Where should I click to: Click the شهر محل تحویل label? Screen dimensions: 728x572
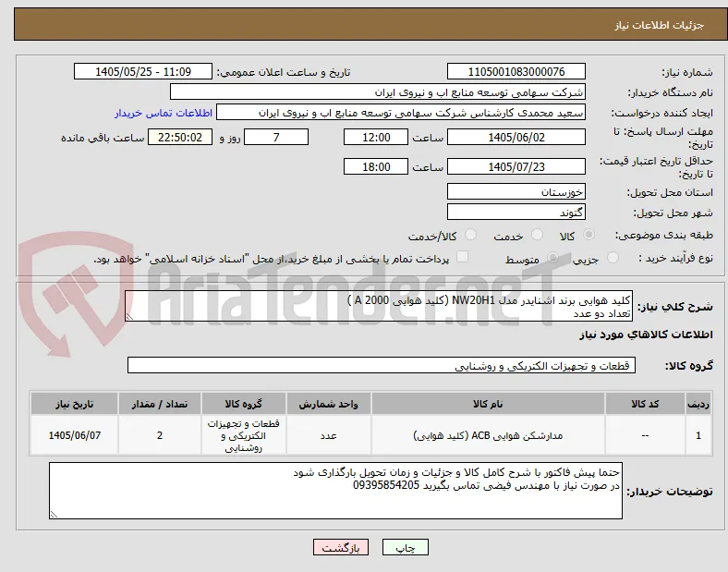click(673, 213)
